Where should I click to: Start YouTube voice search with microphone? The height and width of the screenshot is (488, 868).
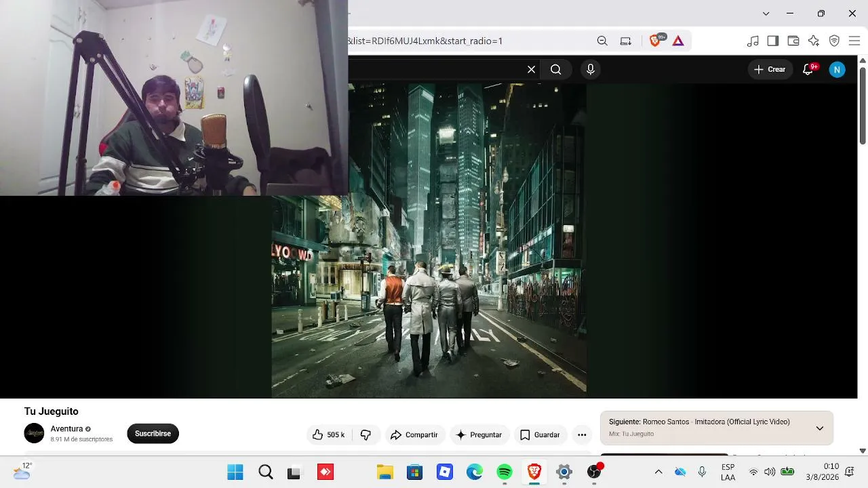[591, 69]
